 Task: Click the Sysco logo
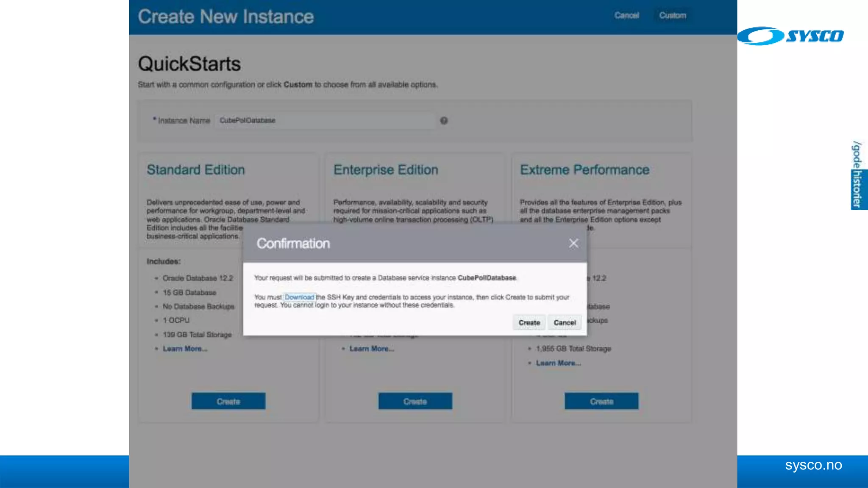pyautogui.click(x=791, y=36)
